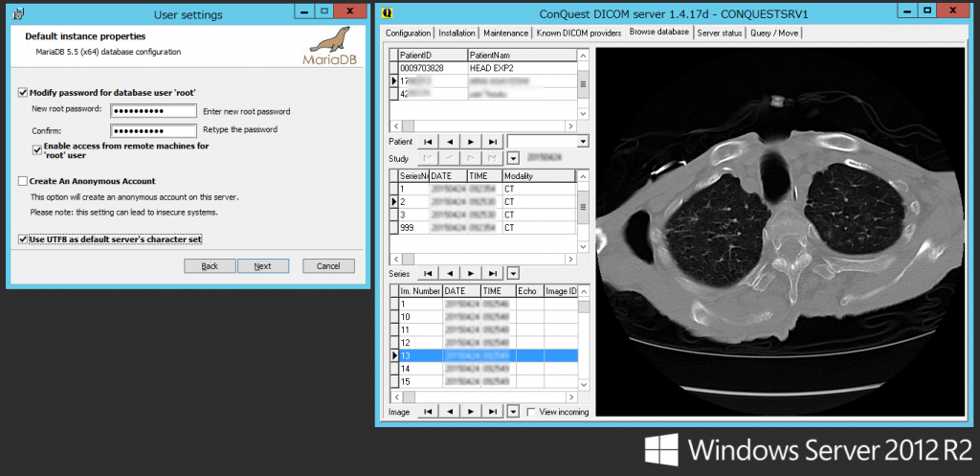Click the image table vertical scrollbar thumb
Screen dimensions: 980x476
[x=583, y=306]
